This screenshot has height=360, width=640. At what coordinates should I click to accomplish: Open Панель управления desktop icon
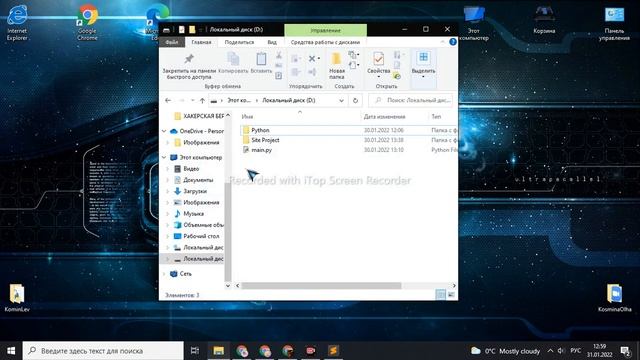click(x=614, y=23)
